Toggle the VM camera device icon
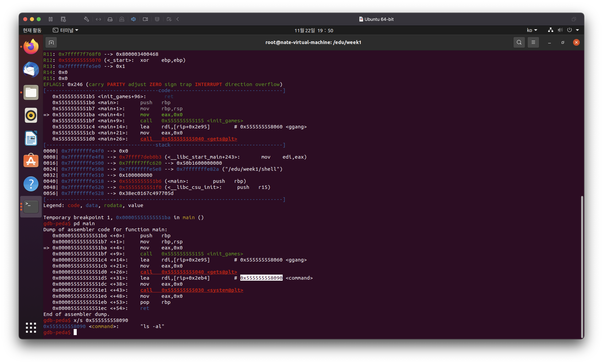Image resolution: width=603 pixels, height=364 pixels. pyautogui.click(x=145, y=19)
